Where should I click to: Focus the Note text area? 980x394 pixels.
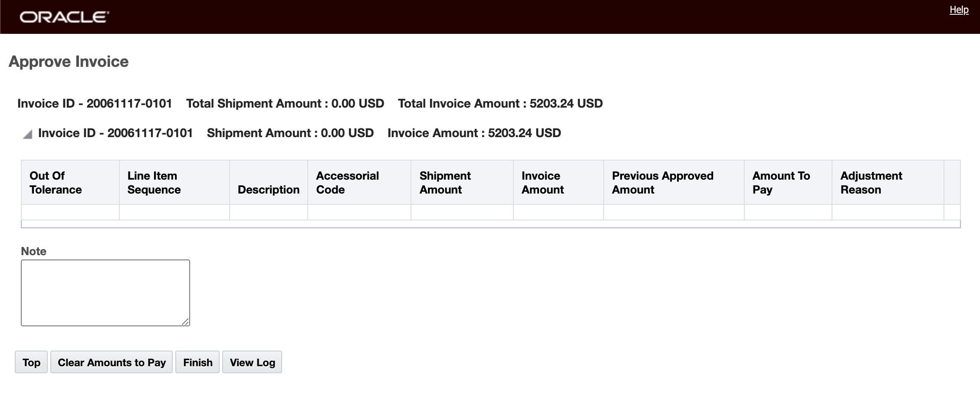[x=105, y=292]
